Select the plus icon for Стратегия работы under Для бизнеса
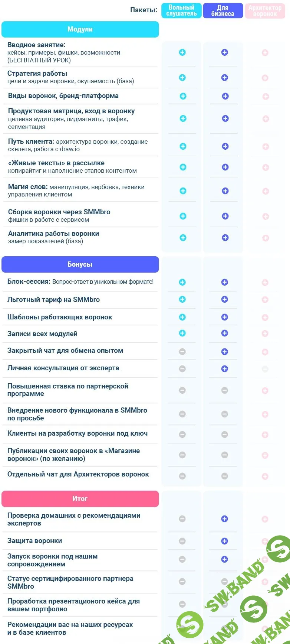 224,77
